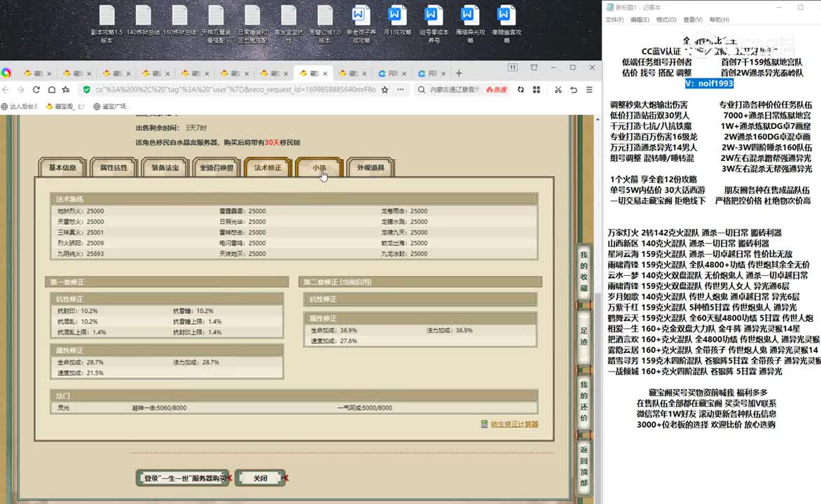The width and height of the screenshot is (821, 504).
Task: Go back with the browser back arrow
Action: pos(6,90)
